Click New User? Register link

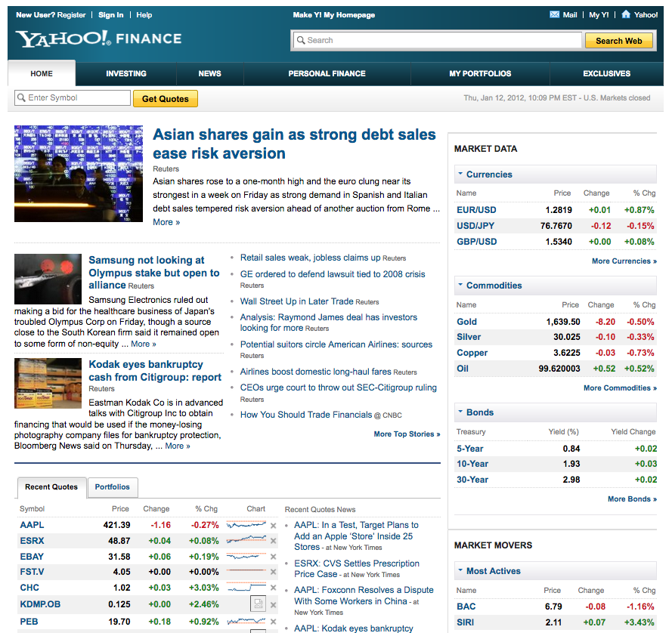pos(51,15)
